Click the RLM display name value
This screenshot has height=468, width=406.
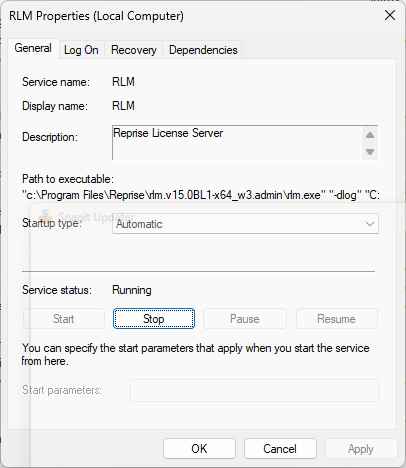(x=123, y=106)
